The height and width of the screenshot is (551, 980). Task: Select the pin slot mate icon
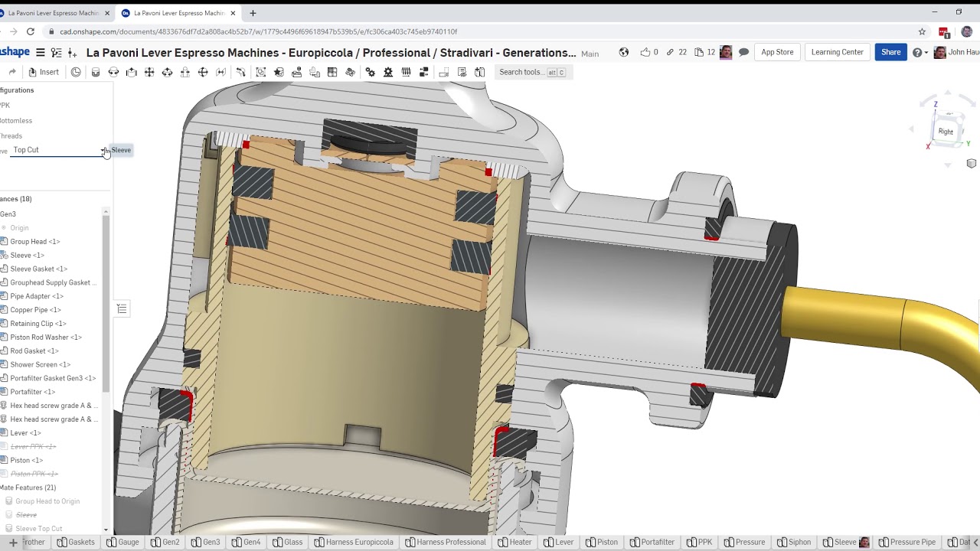click(x=185, y=72)
